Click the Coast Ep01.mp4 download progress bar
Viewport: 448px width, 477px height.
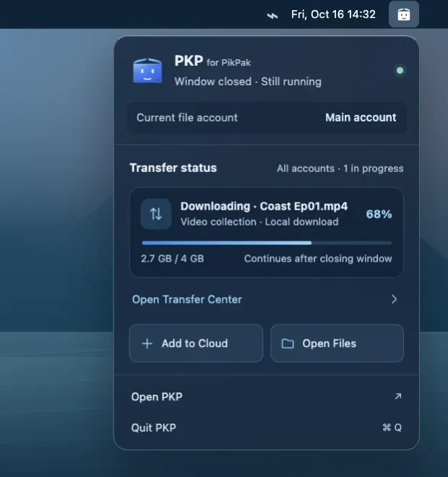click(x=267, y=243)
